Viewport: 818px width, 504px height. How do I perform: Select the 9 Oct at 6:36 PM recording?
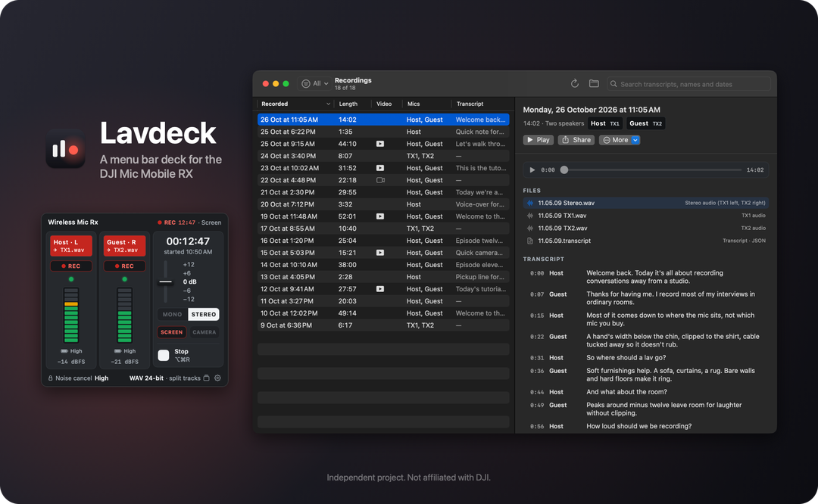click(x=383, y=325)
